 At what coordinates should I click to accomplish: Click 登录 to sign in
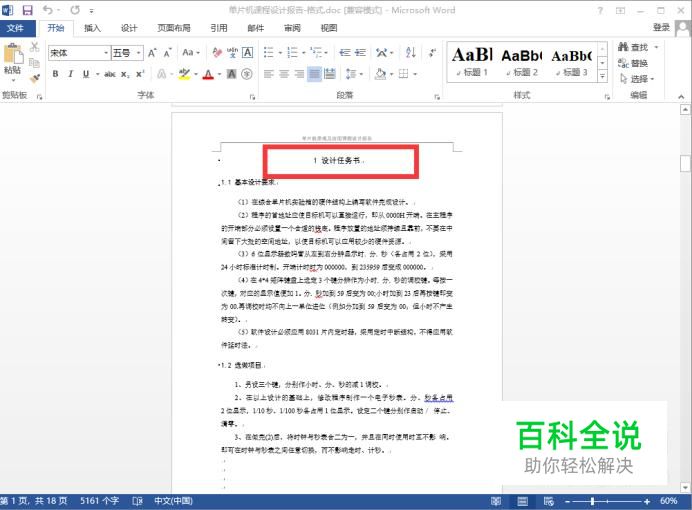(x=661, y=27)
